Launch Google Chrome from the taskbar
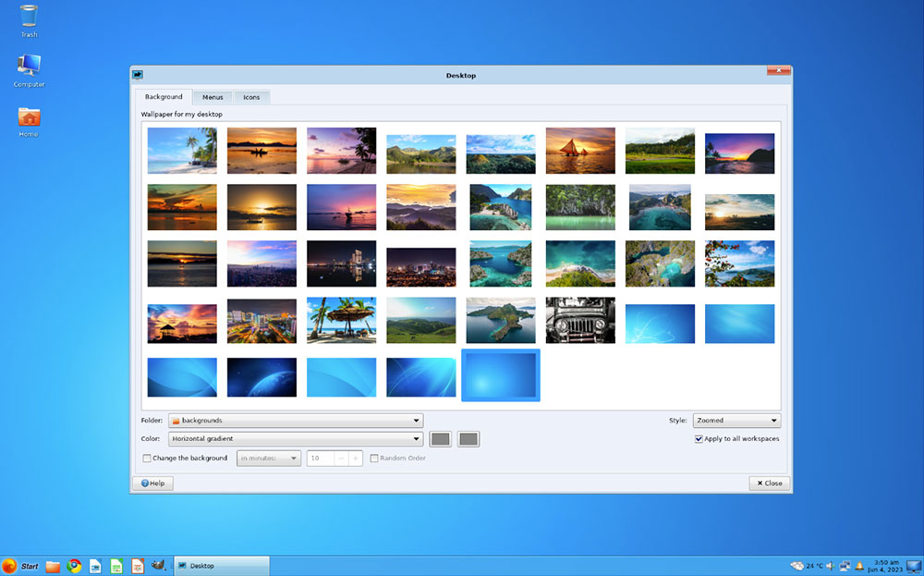Image resolution: width=924 pixels, height=576 pixels. [74, 566]
